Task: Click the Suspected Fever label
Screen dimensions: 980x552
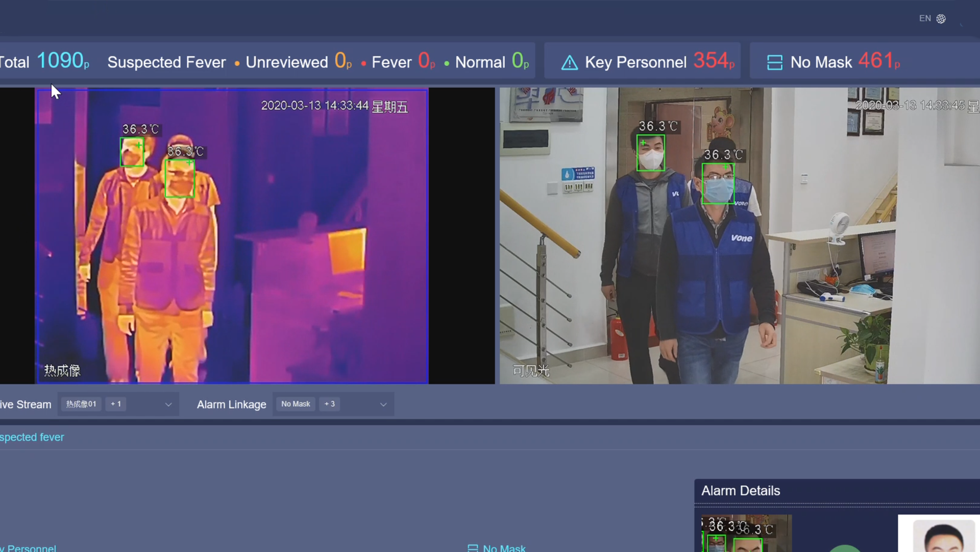Action: (x=166, y=62)
